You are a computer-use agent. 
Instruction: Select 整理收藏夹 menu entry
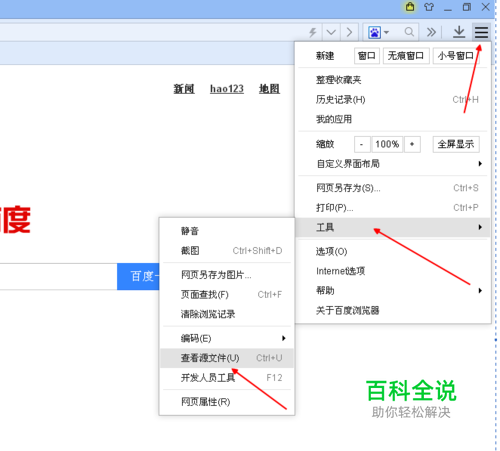(392, 80)
